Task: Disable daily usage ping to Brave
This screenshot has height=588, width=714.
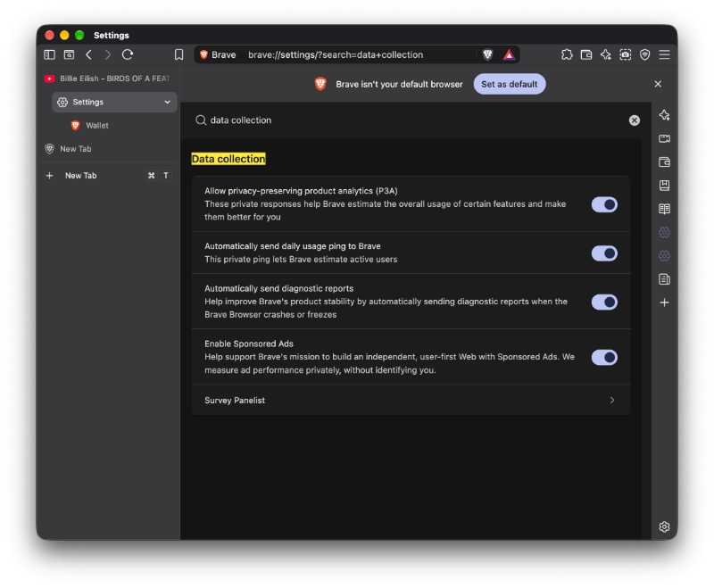Action: click(x=604, y=253)
